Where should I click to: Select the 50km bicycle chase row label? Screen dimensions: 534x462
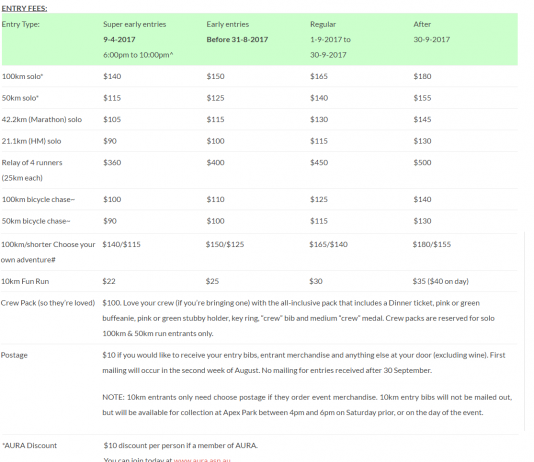pyautogui.click(x=36, y=221)
